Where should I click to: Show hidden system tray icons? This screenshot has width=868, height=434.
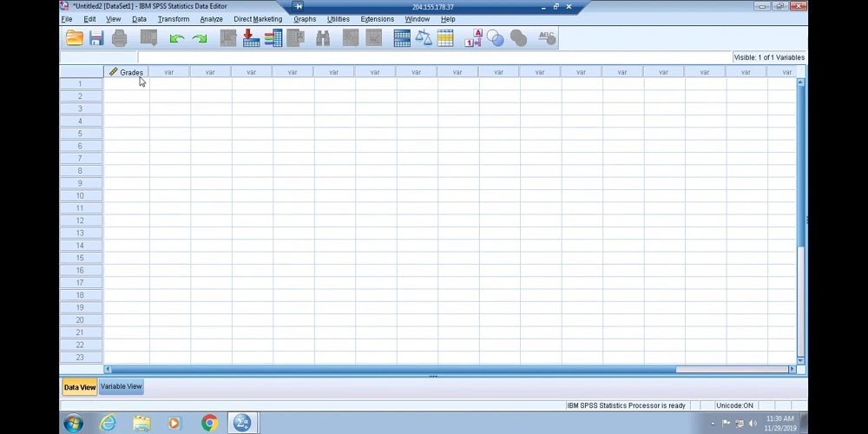tap(713, 424)
